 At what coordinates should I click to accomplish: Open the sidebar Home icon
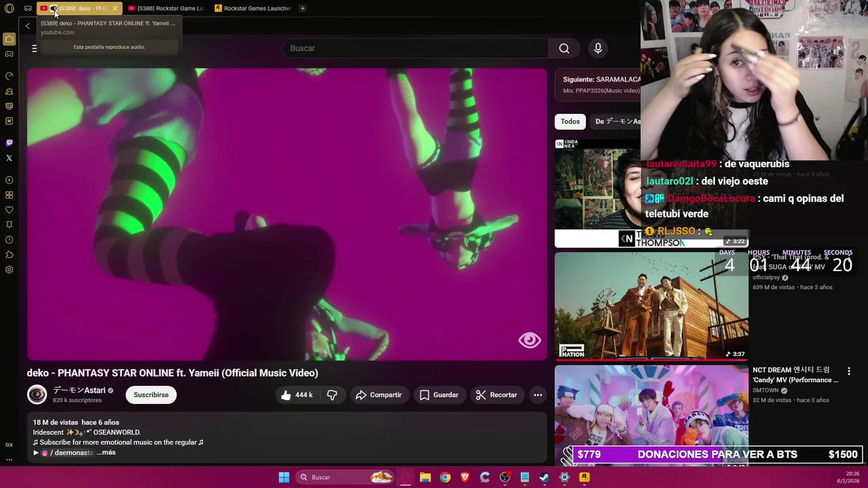pyautogui.click(x=9, y=39)
